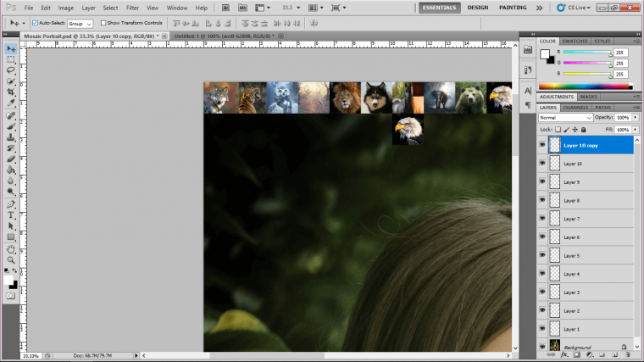Switch to the Painting workspace
The height and width of the screenshot is (362, 644).
point(513,8)
